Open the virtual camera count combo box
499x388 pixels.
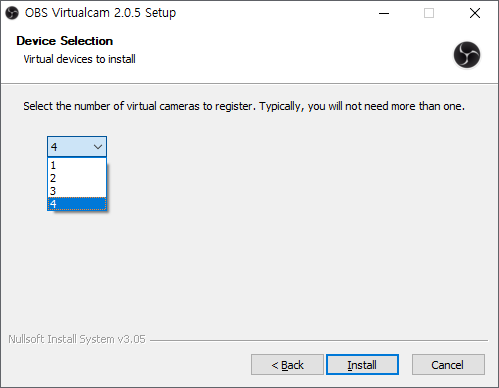(x=77, y=146)
